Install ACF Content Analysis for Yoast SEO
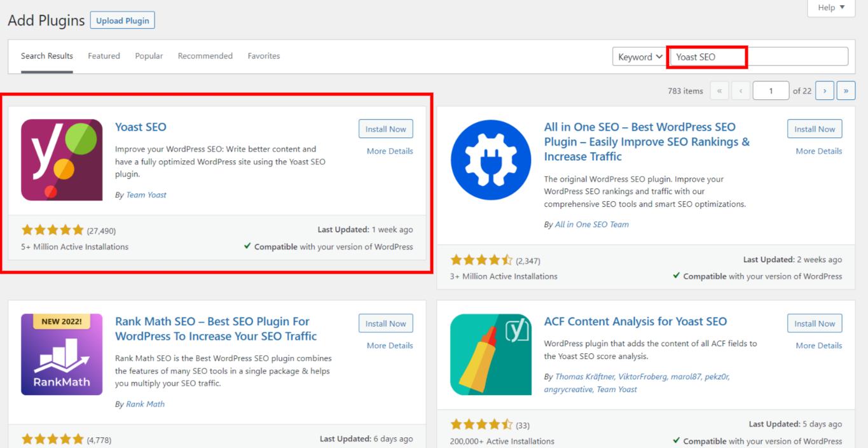The image size is (868, 448). click(x=815, y=323)
